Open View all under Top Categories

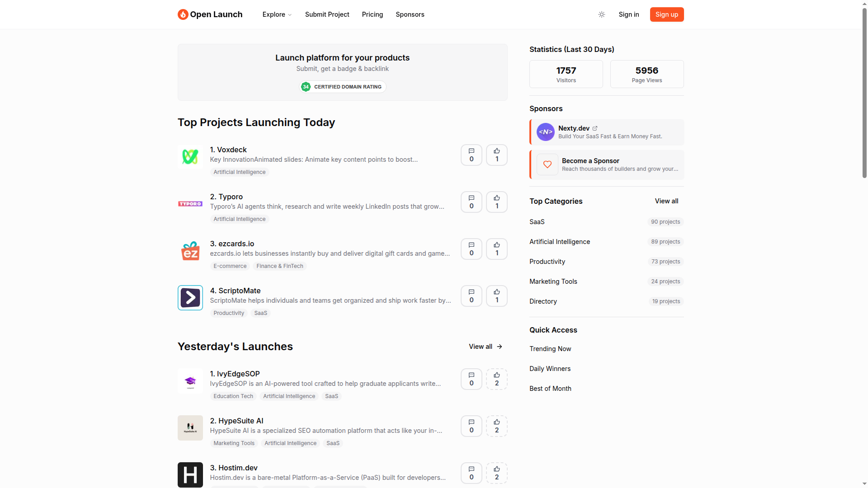[666, 201]
